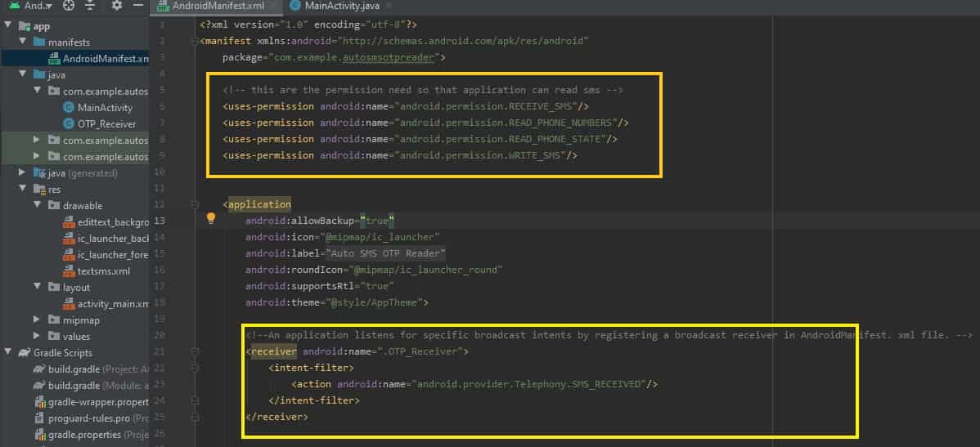Image resolution: width=980 pixels, height=447 pixels.
Task: Open project panel settings gear
Action: [117, 6]
